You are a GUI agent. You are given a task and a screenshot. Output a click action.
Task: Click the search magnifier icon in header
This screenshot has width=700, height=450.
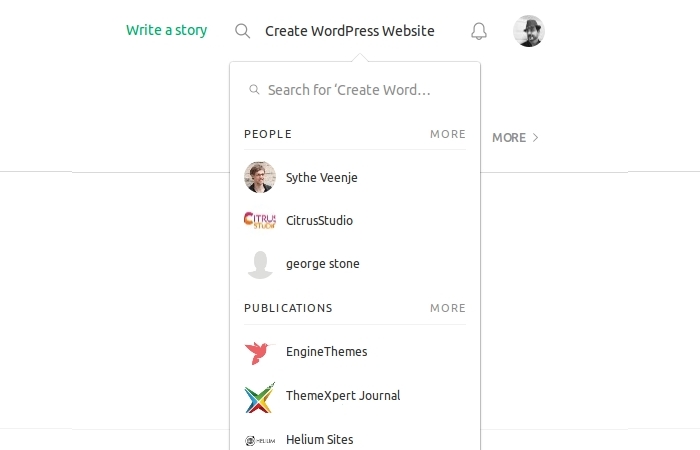(x=242, y=31)
